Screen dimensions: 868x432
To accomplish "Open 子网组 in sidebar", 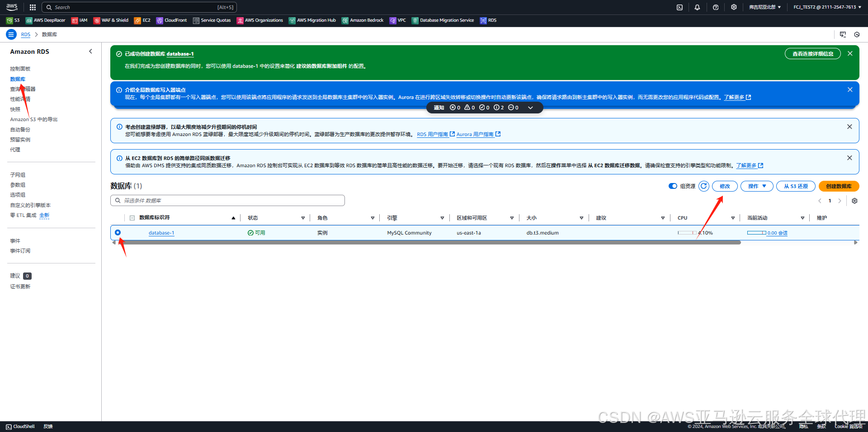I will (x=18, y=175).
